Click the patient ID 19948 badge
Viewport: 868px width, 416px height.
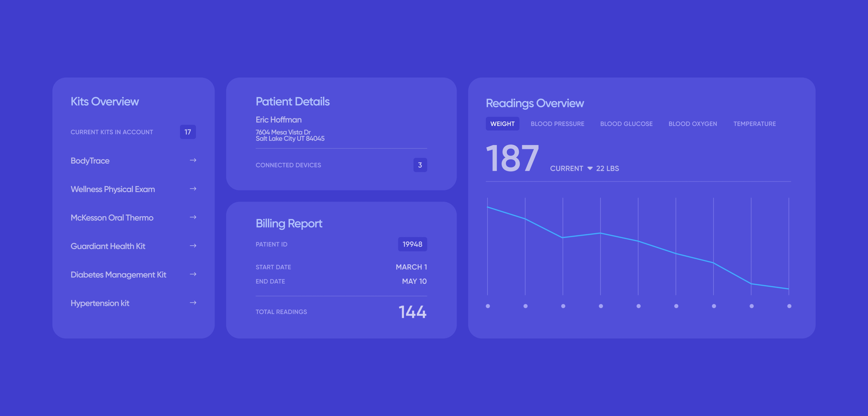click(x=412, y=244)
